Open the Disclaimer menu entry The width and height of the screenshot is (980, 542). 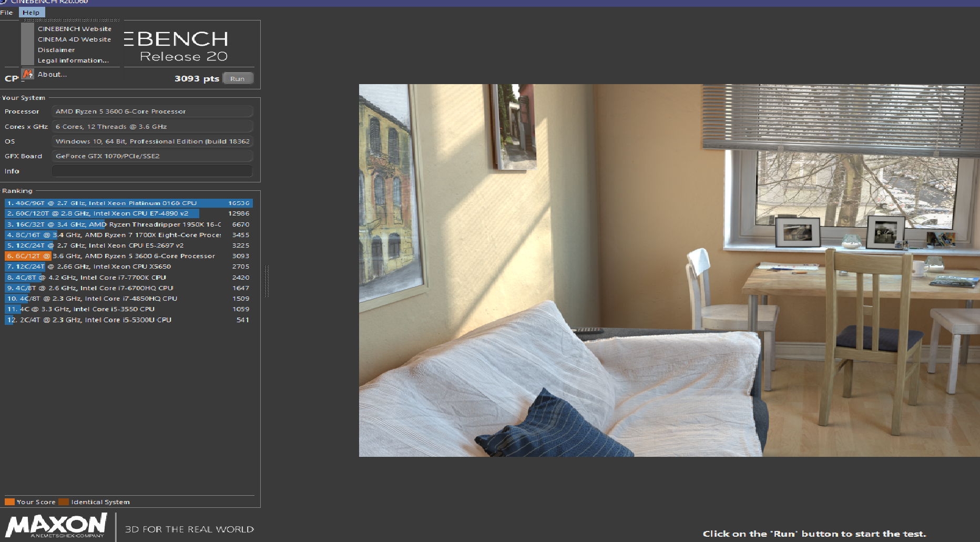coord(56,50)
